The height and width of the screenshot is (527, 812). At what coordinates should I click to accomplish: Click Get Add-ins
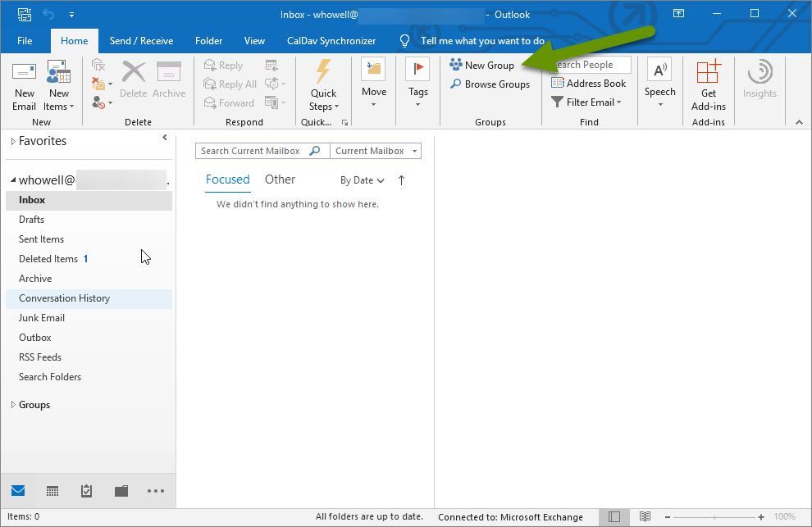pos(707,85)
